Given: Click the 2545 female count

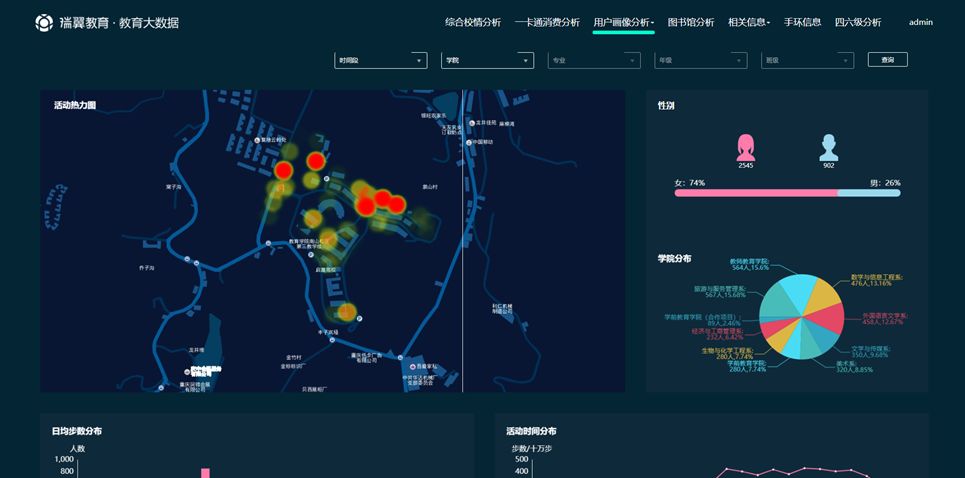Looking at the screenshot, I should [x=745, y=165].
